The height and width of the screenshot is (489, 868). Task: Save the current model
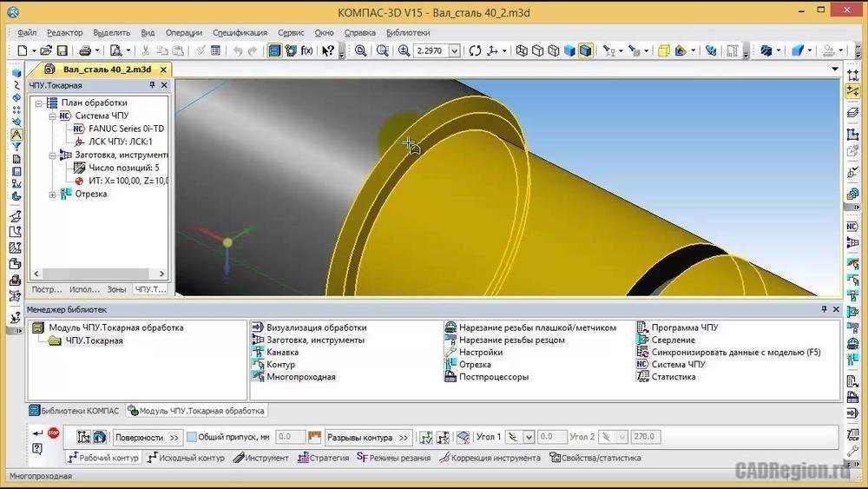click(62, 50)
